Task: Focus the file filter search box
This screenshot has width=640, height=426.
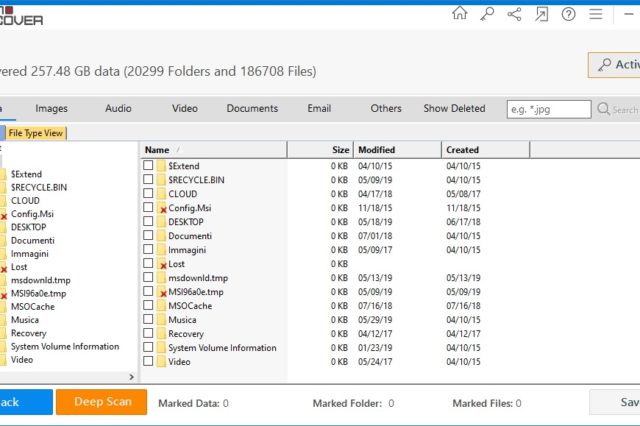Action: click(x=548, y=109)
